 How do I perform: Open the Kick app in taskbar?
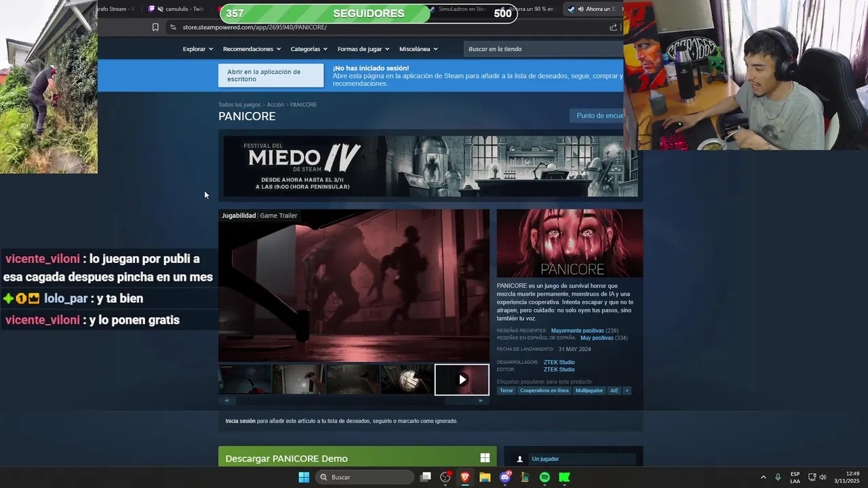coord(564,477)
